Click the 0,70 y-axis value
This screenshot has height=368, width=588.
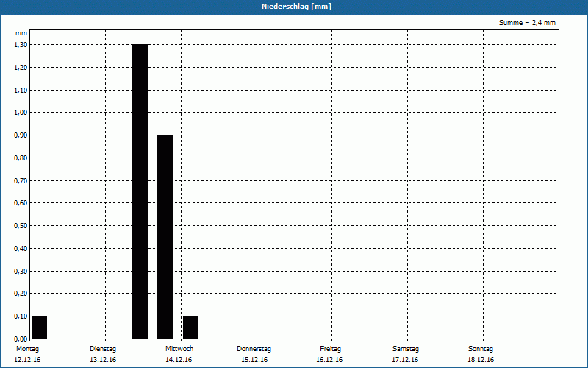(x=21, y=180)
